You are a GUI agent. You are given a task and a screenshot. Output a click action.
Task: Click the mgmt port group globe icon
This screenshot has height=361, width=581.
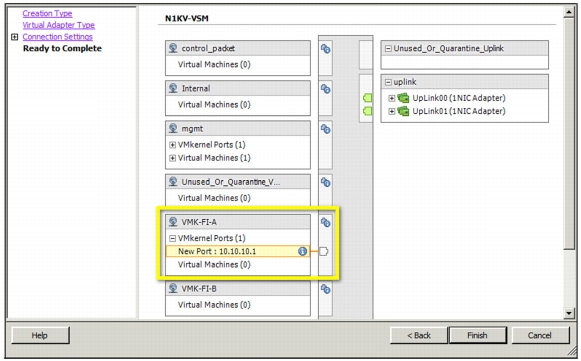[x=173, y=128]
